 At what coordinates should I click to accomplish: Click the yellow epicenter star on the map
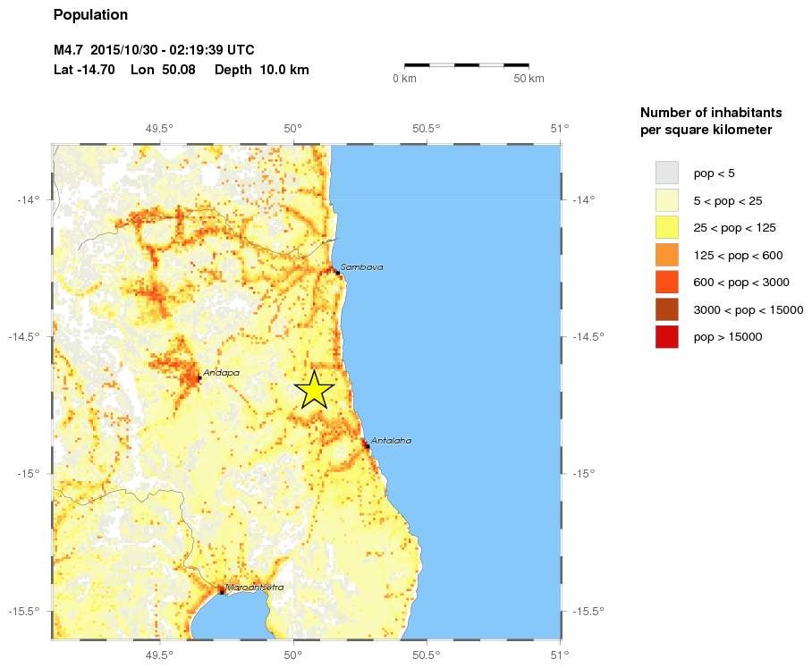point(314,389)
